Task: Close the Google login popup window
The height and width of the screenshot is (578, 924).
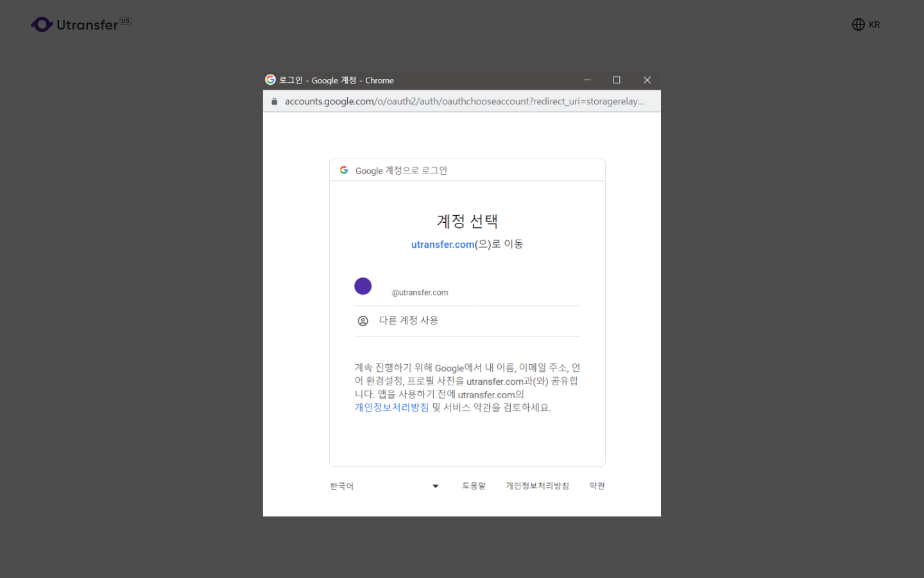Action: 647,80
